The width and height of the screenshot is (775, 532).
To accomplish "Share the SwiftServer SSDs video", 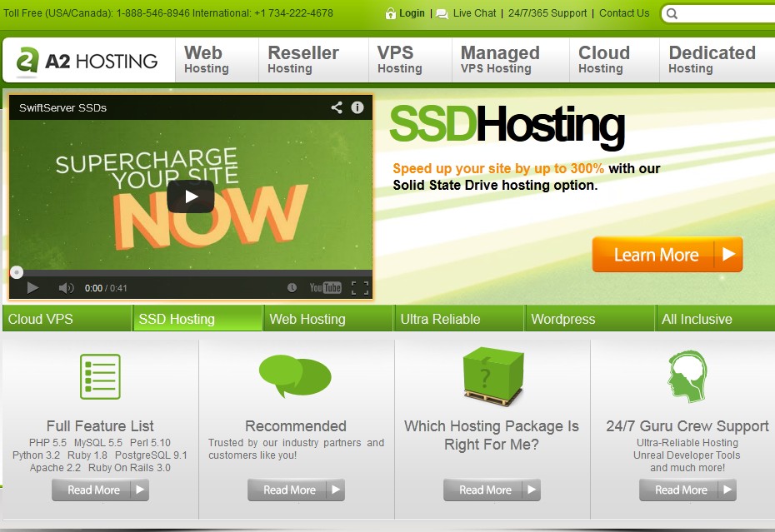I will pyautogui.click(x=337, y=107).
